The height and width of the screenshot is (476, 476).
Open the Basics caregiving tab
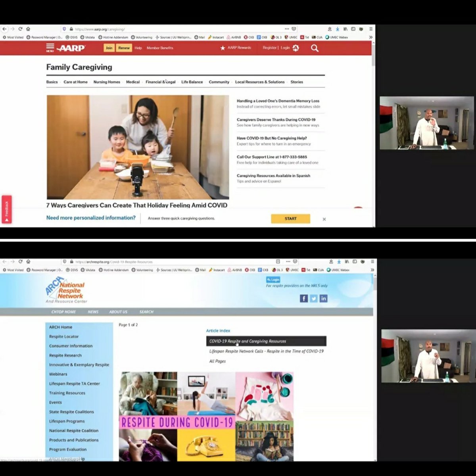[52, 82]
